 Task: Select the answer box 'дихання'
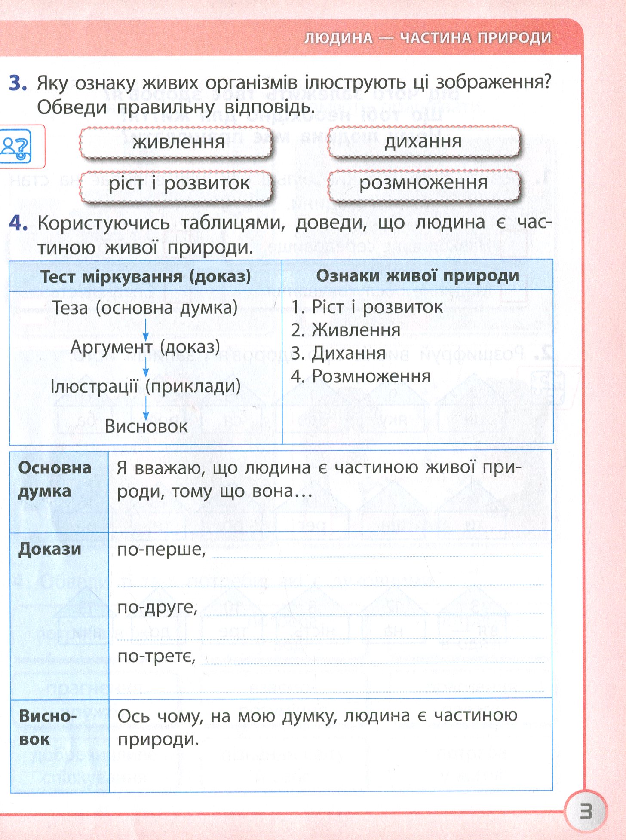pos(424,142)
